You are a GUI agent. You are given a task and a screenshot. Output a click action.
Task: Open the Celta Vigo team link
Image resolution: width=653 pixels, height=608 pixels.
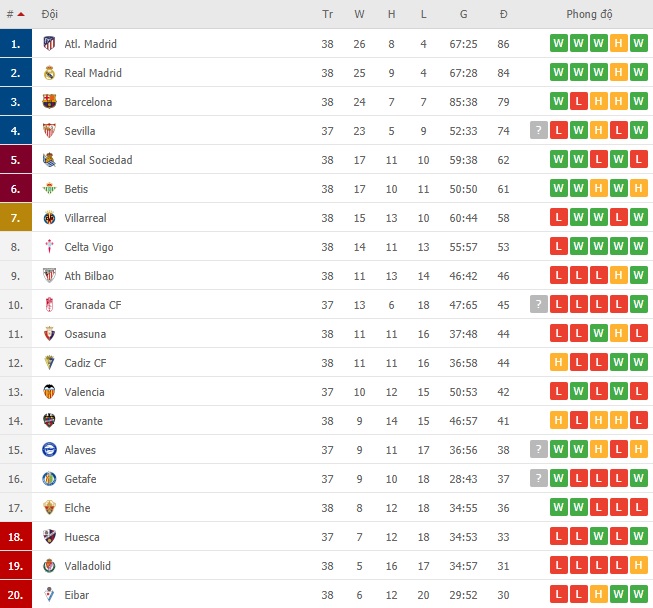(89, 247)
